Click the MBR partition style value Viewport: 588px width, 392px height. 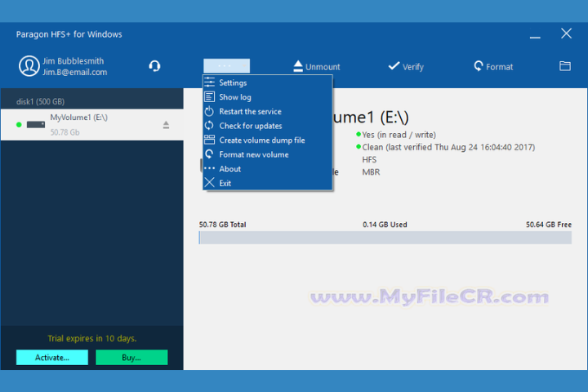[x=371, y=171]
